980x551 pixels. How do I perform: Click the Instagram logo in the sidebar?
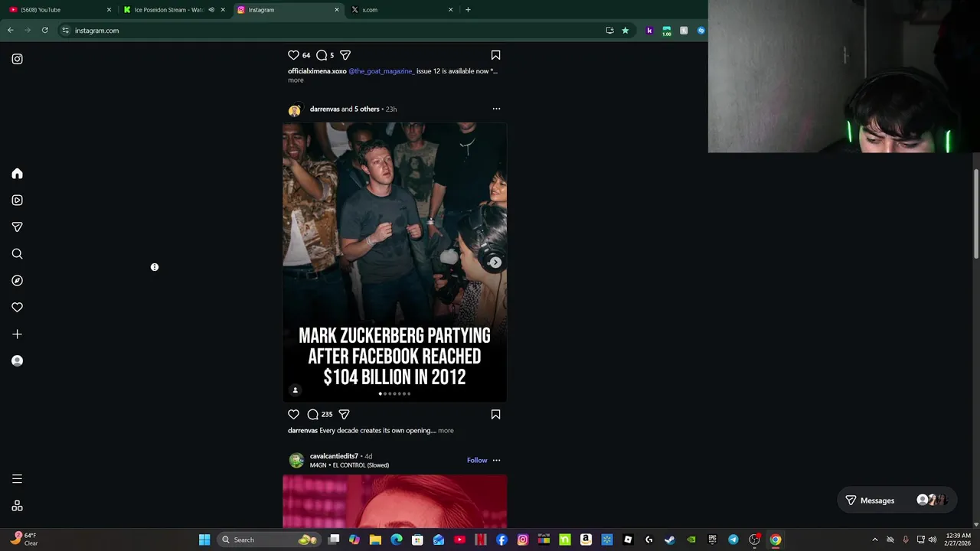[17, 59]
